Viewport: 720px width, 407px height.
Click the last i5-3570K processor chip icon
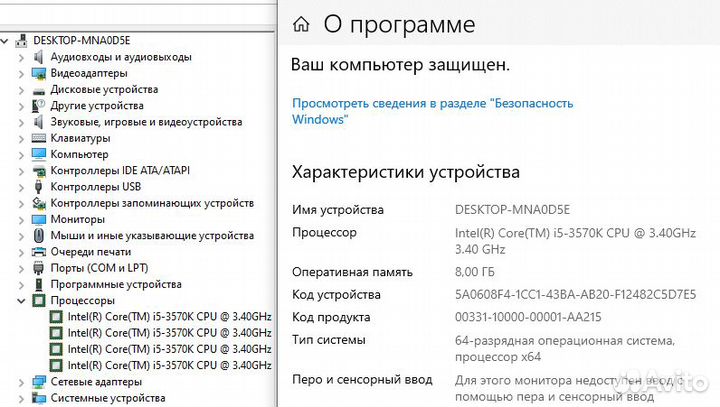(56, 366)
